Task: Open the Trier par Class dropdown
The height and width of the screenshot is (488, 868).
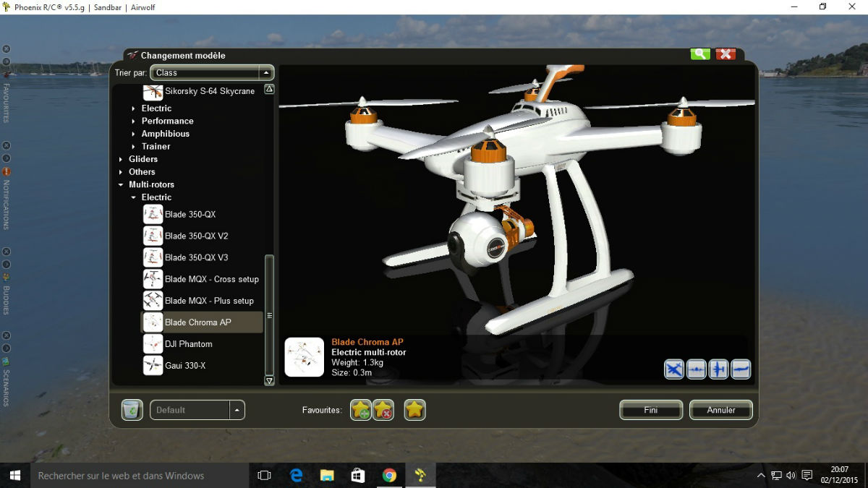Action: click(x=212, y=72)
